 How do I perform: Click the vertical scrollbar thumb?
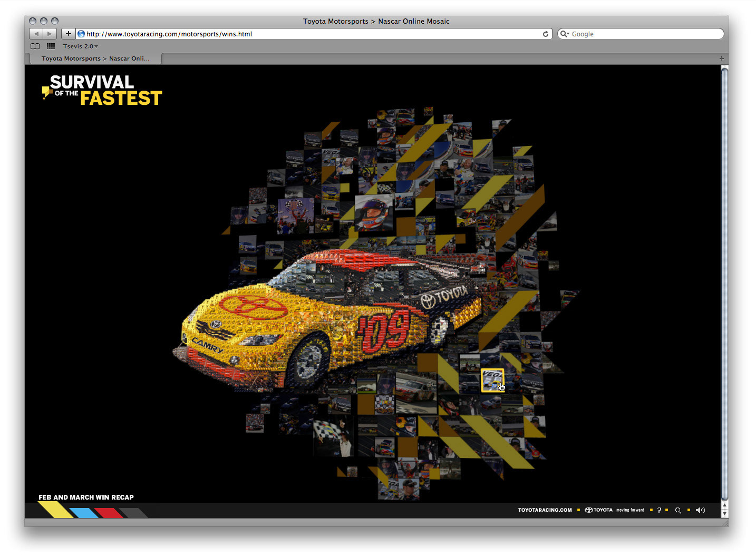[x=724, y=284]
